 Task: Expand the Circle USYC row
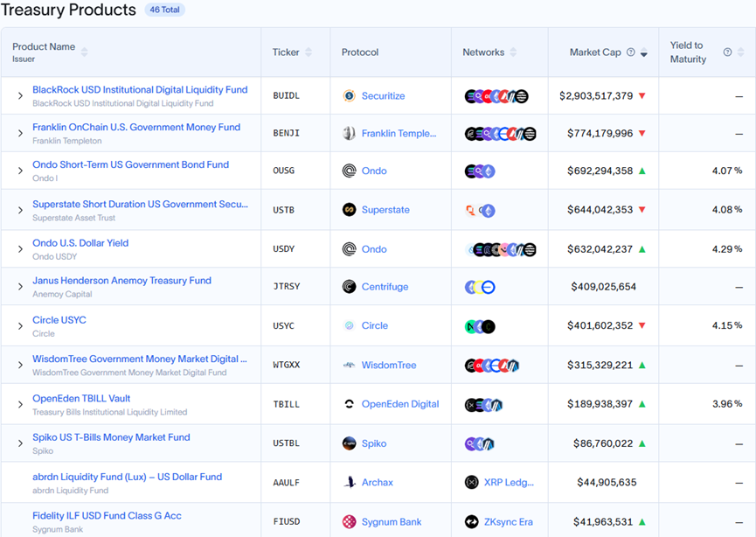coord(20,326)
